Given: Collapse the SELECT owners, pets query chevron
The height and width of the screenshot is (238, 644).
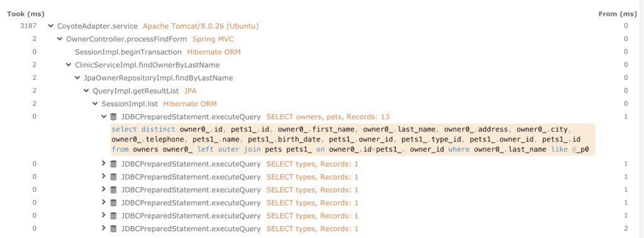Looking at the screenshot, I should [x=104, y=117].
